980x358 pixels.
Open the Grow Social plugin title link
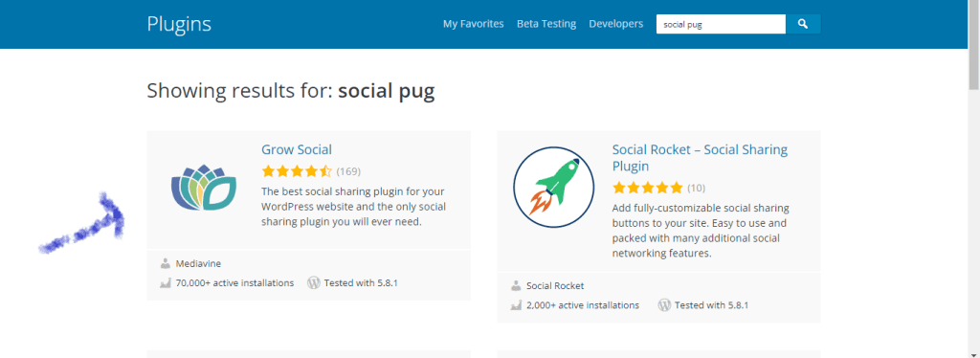point(297,150)
